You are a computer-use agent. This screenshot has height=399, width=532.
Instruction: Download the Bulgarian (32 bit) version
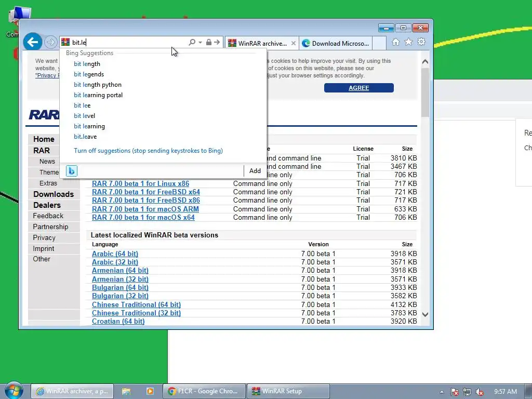pos(120,296)
